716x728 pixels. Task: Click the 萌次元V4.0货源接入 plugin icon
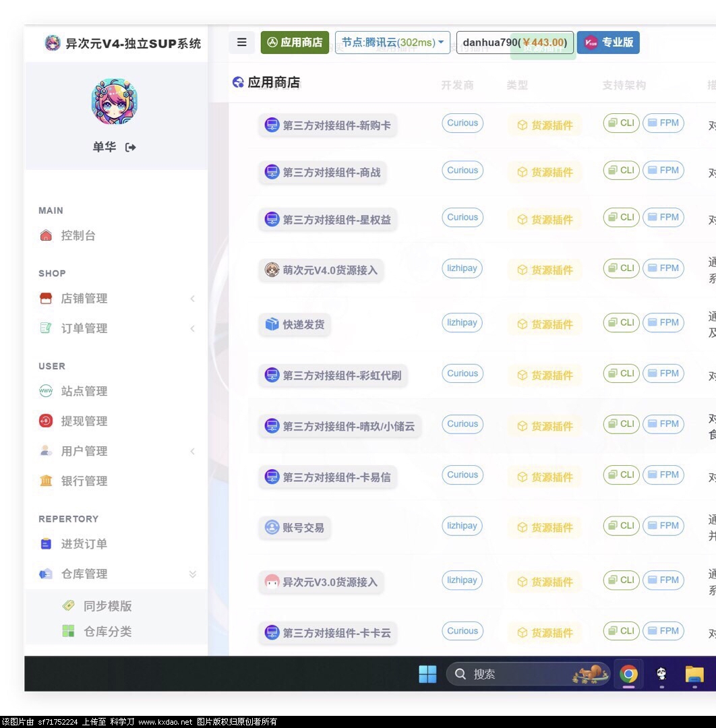(x=272, y=270)
